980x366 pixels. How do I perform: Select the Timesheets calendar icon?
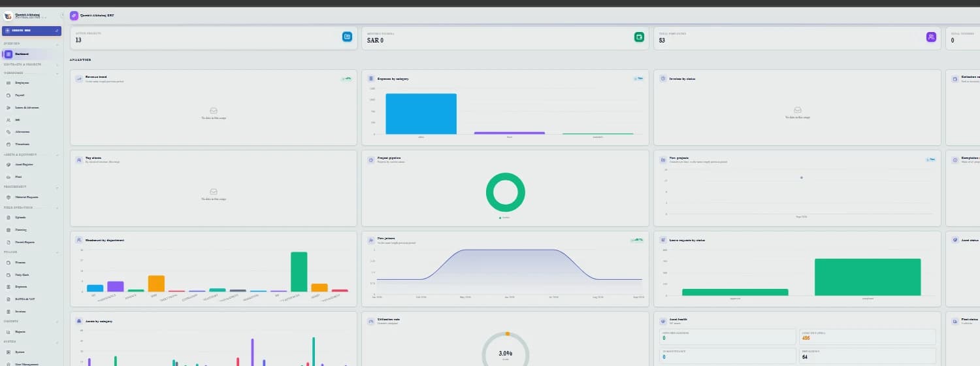coord(8,144)
